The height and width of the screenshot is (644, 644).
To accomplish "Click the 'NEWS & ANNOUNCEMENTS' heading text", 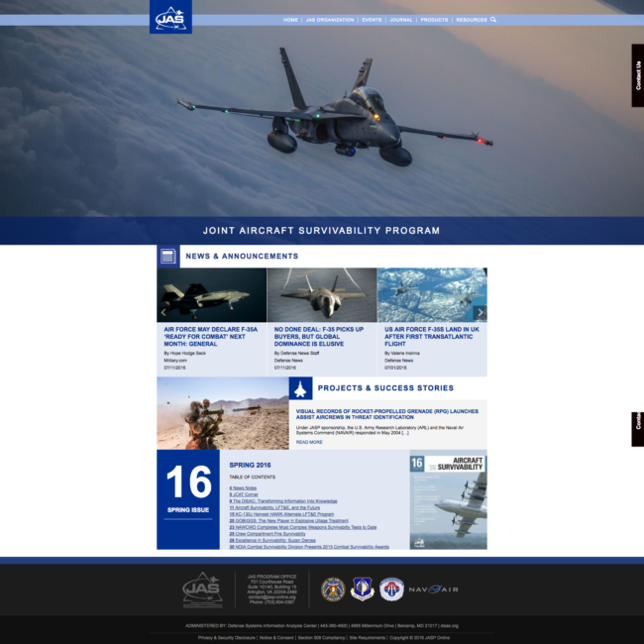I will (242, 257).
